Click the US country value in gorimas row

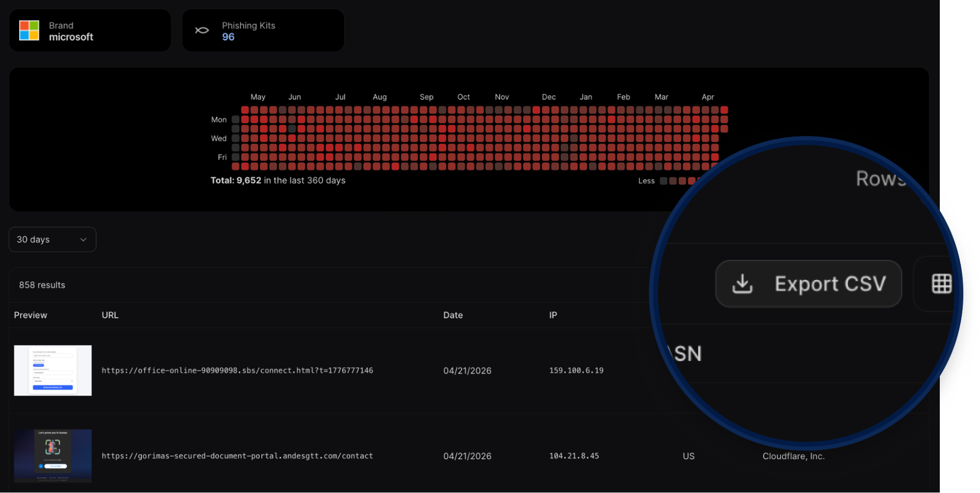click(x=688, y=456)
